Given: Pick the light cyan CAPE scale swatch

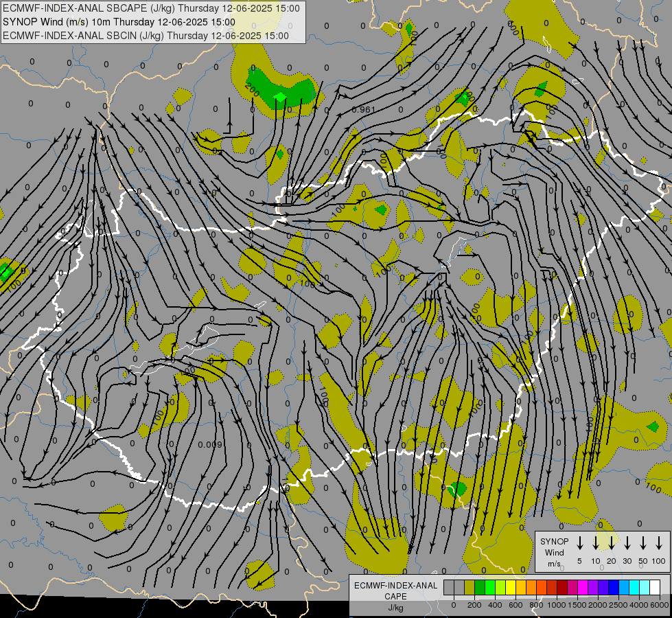Looking at the screenshot, I should [x=644, y=587].
